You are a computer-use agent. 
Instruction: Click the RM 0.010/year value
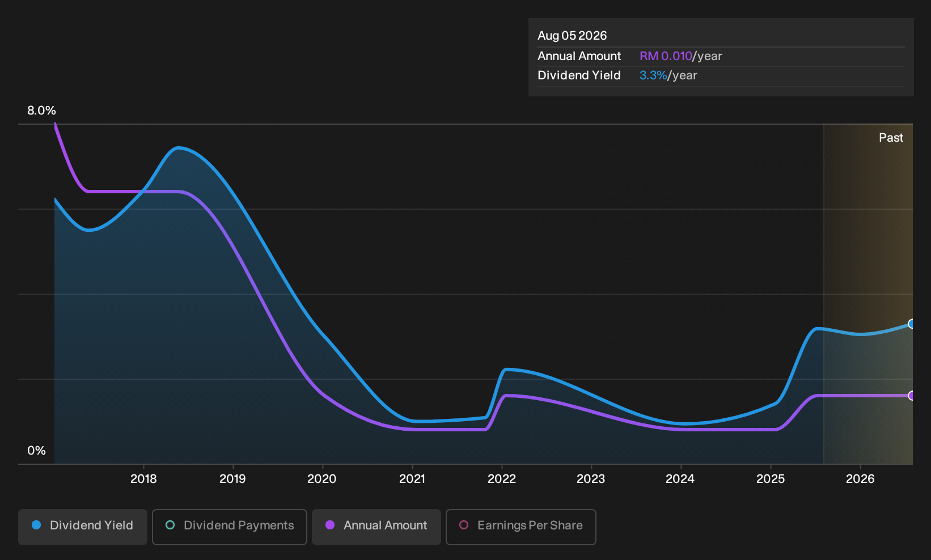coord(680,56)
